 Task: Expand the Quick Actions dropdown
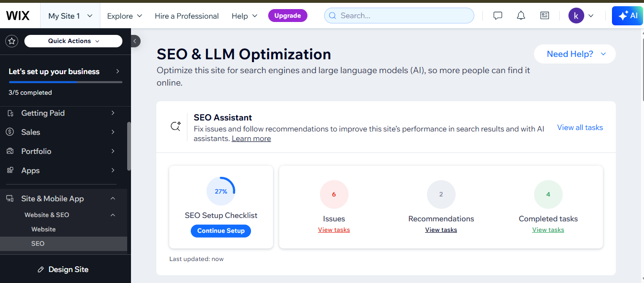click(73, 41)
